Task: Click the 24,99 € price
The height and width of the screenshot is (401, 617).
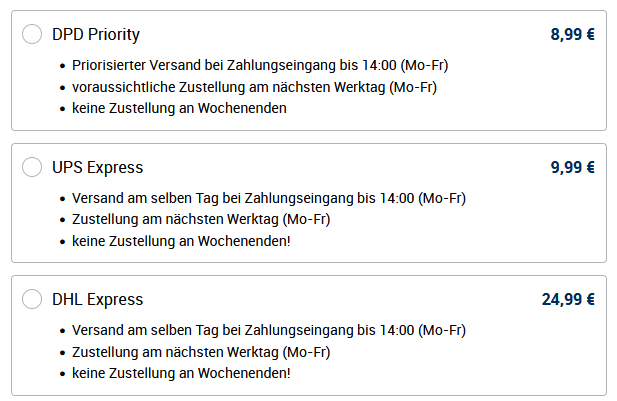Action: [x=568, y=299]
